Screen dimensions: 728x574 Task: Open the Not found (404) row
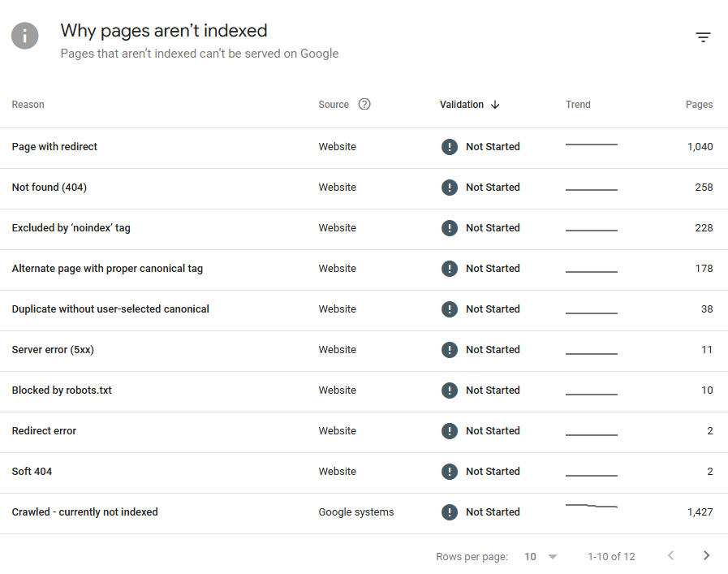[x=364, y=188]
